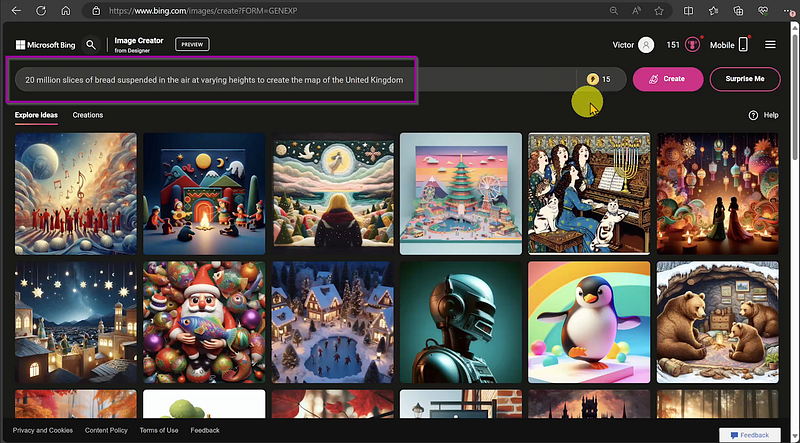Add this page to favorites star
The image size is (800, 443).
[x=659, y=11]
